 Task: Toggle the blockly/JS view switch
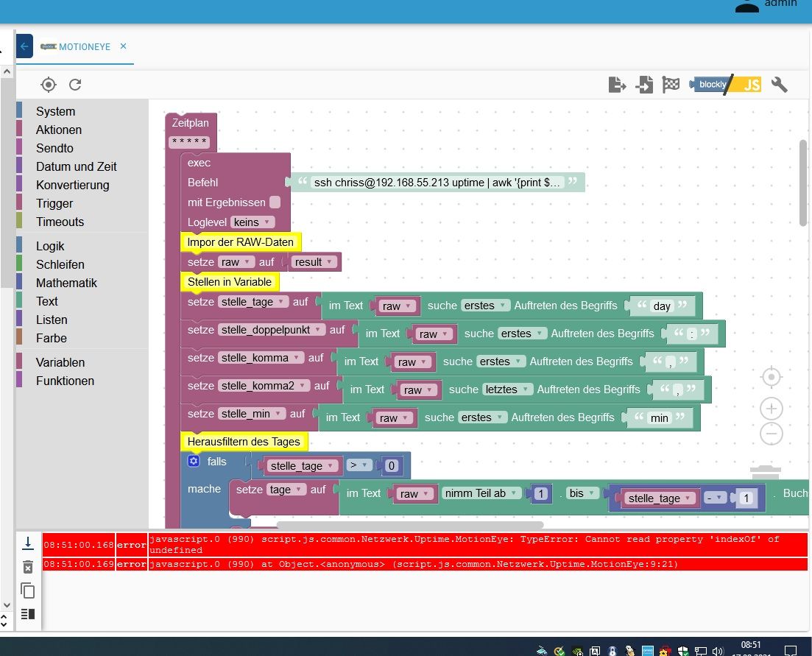pos(726,85)
